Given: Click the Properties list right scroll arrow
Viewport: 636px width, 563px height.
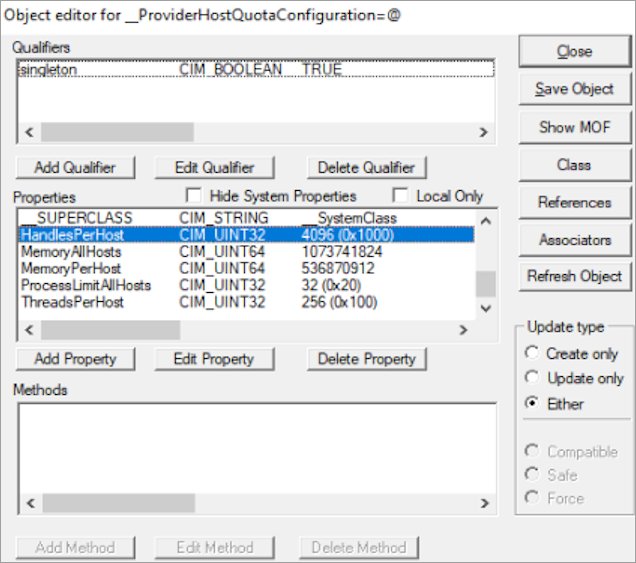Looking at the screenshot, I should coord(463,330).
